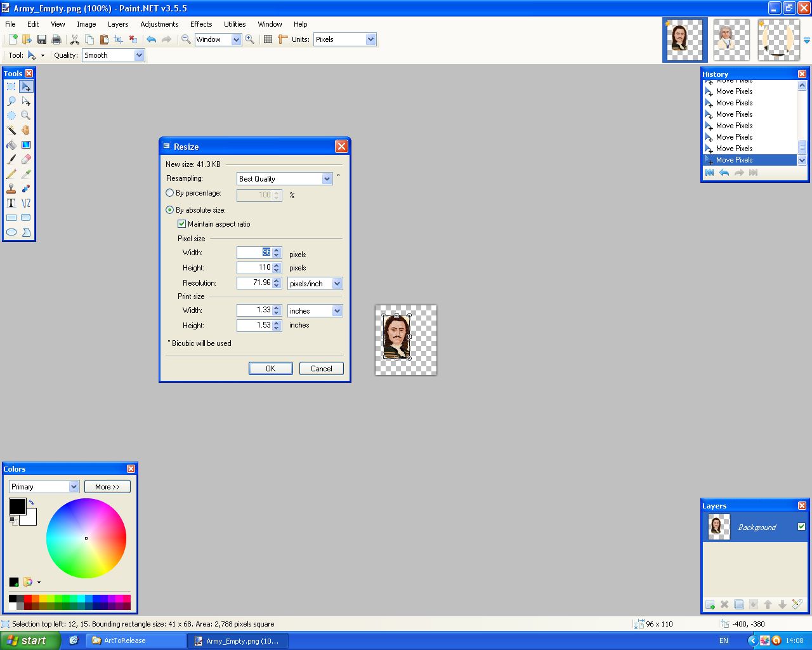This screenshot has height=650, width=812.
Task: Confirm resize with the OK button
Action: click(270, 369)
